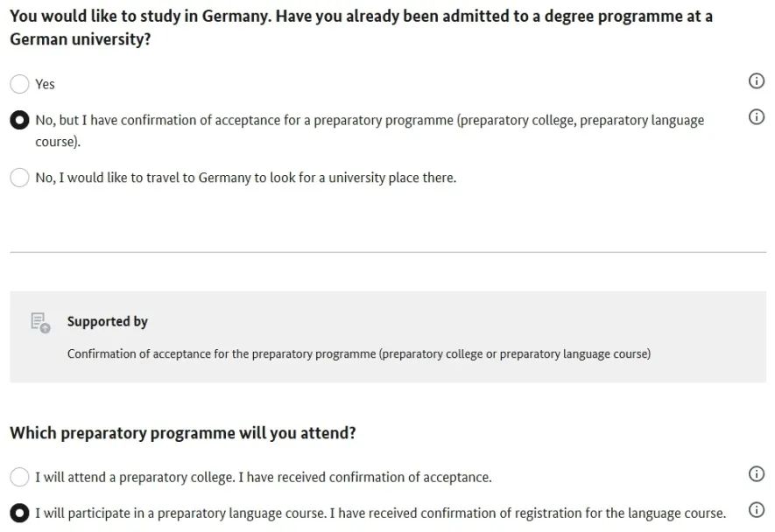Click the 'Yes' label text
This screenshot has height=532, width=775.
pyautogui.click(x=45, y=85)
